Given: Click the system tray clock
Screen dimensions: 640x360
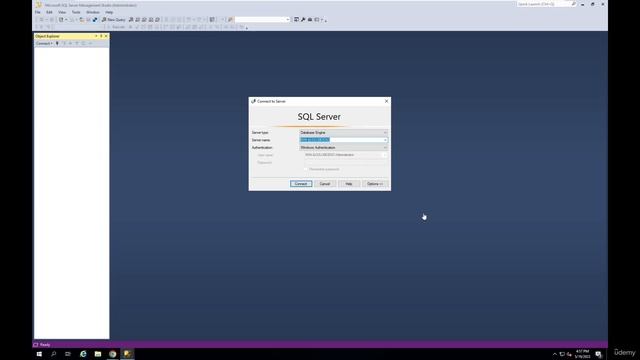Looking at the screenshot, I should click(582, 354).
